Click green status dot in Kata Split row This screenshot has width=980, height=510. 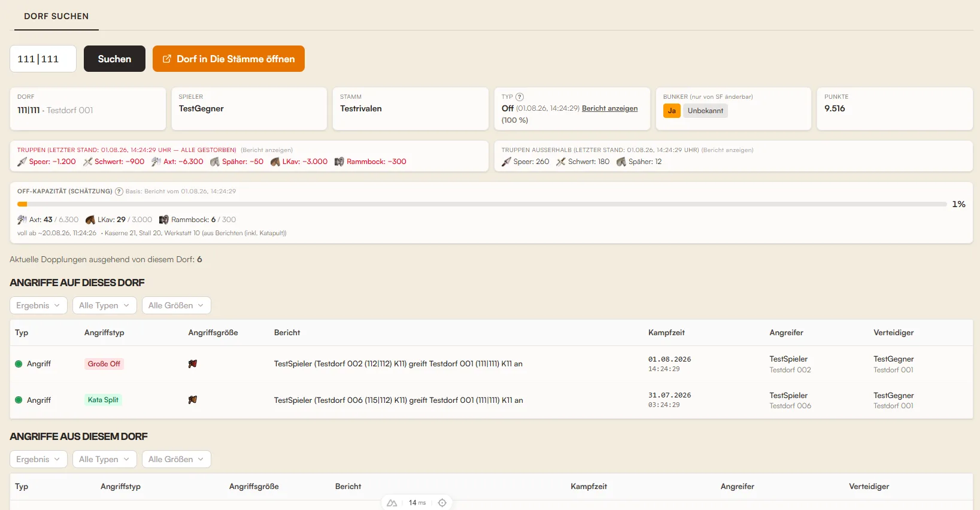pos(19,400)
